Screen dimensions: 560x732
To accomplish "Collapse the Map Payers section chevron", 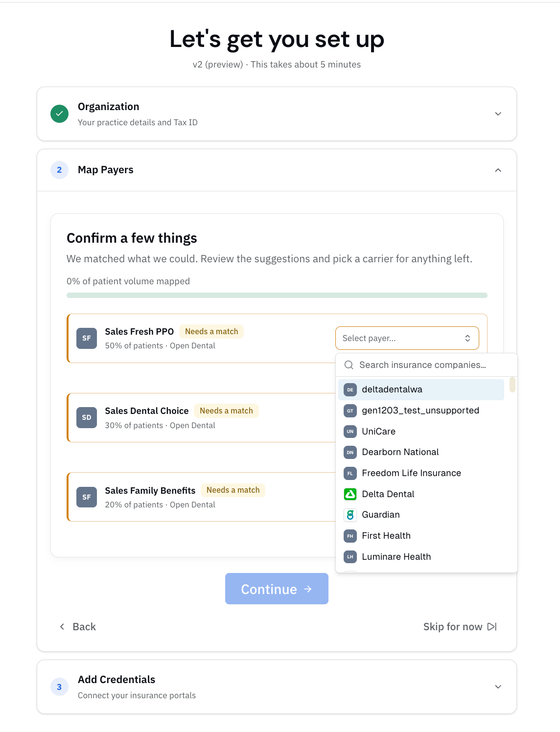I will click(x=498, y=170).
